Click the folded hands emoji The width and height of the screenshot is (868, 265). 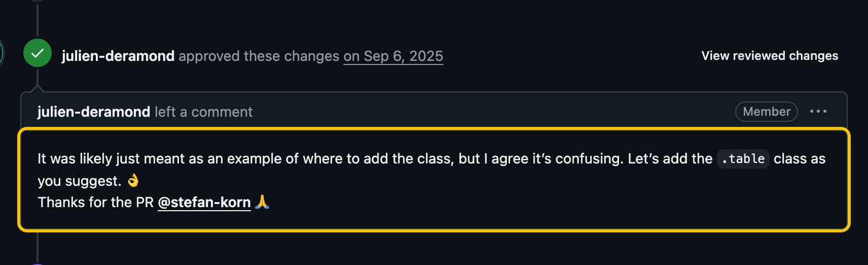pos(262,202)
